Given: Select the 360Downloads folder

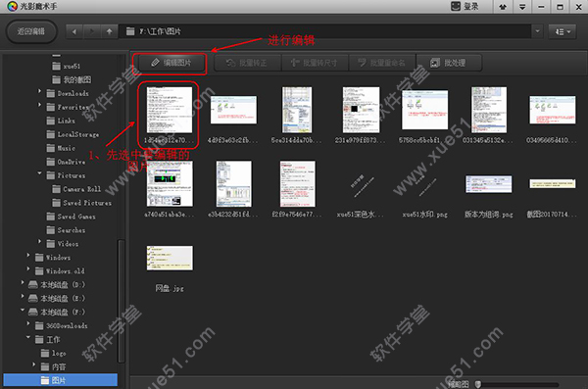Looking at the screenshot, I should [x=62, y=325].
